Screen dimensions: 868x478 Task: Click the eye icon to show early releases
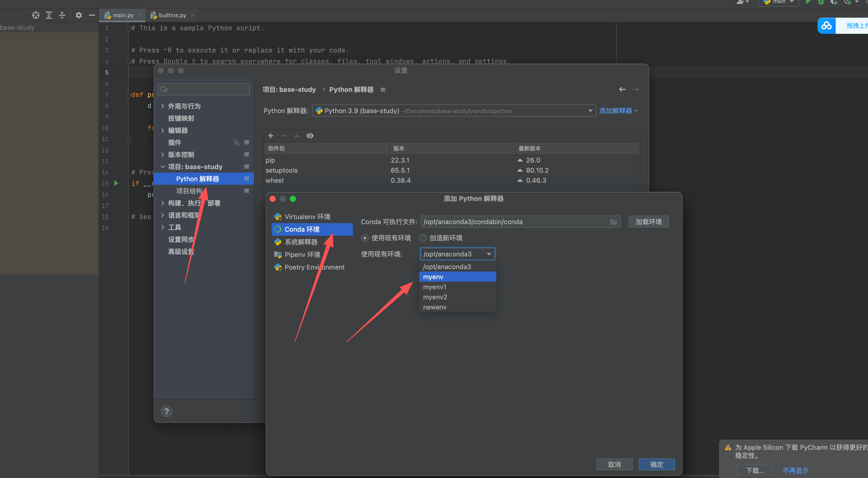pos(310,136)
